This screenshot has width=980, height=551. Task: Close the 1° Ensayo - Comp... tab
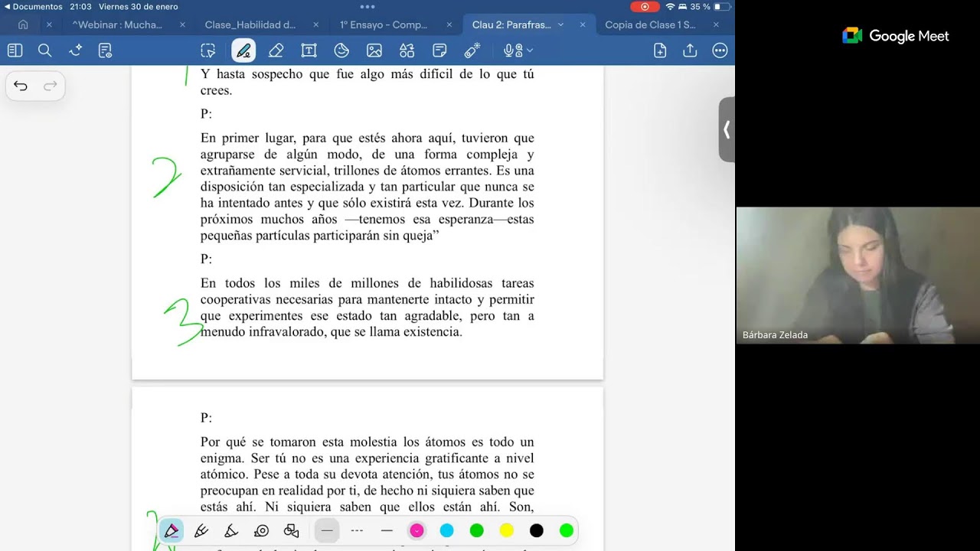(449, 24)
